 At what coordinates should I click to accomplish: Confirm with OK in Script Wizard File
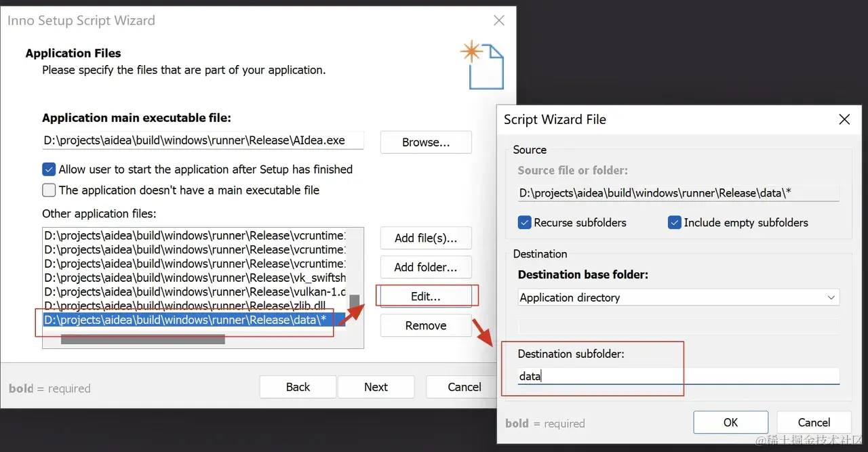(x=730, y=422)
